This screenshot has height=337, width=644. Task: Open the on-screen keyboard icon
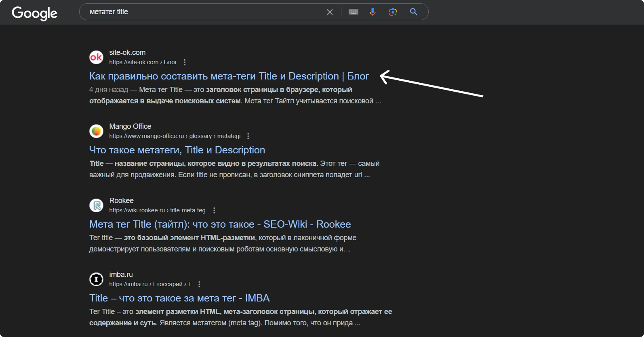tap(354, 12)
